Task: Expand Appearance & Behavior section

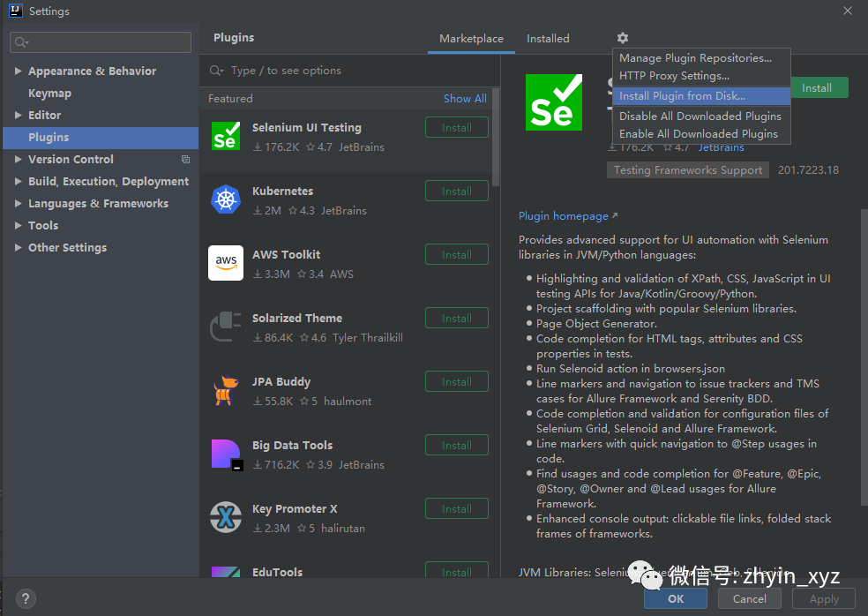Action: click(19, 71)
